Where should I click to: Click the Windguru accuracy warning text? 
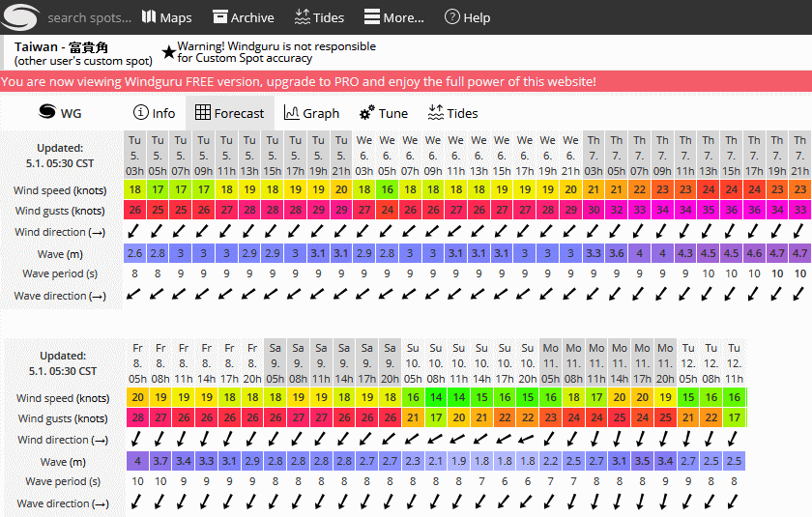[276, 52]
